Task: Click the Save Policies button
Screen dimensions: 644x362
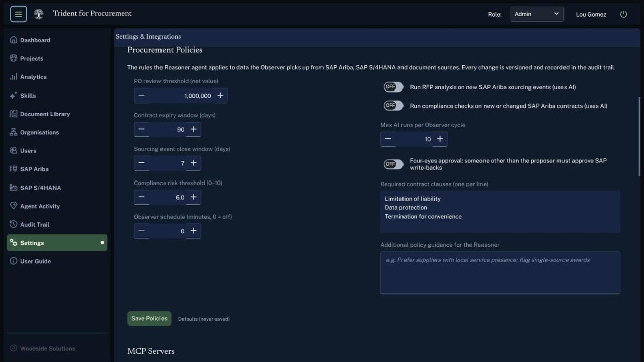Action: (x=149, y=319)
